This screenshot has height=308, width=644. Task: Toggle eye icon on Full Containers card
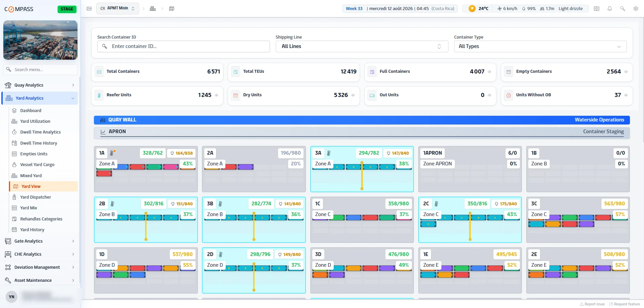click(x=489, y=71)
